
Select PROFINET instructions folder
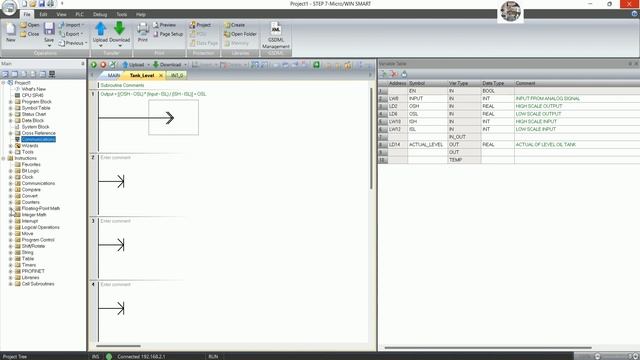(33, 271)
